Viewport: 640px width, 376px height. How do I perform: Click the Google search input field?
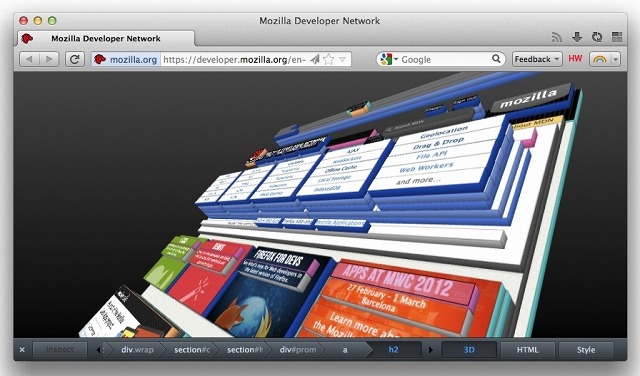[444, 60]
